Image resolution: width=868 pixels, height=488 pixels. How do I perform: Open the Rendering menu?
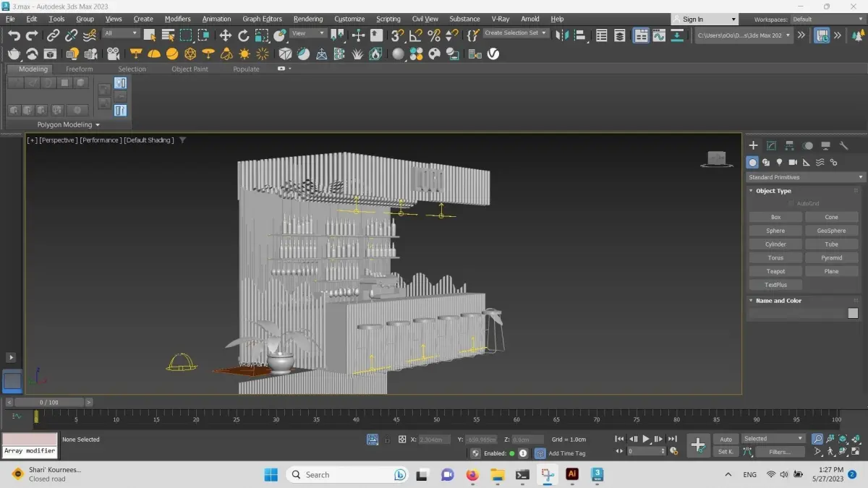click(309, 19)
